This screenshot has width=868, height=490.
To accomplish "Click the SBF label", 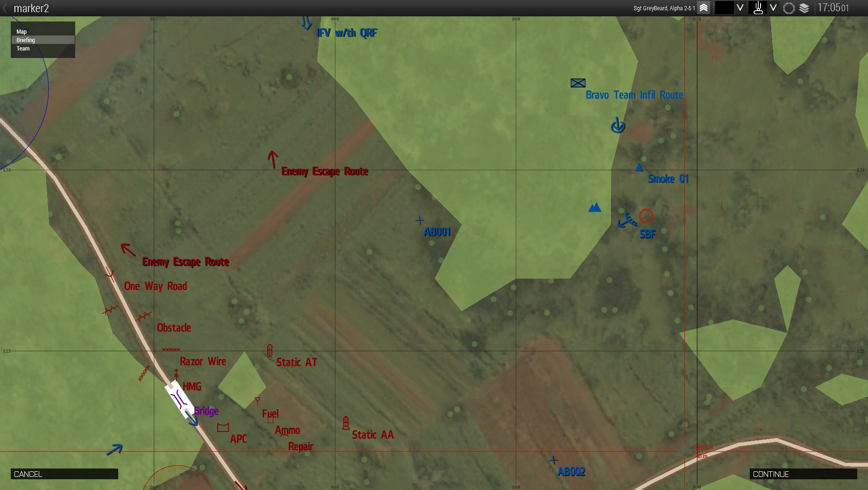I will point(647,234).
